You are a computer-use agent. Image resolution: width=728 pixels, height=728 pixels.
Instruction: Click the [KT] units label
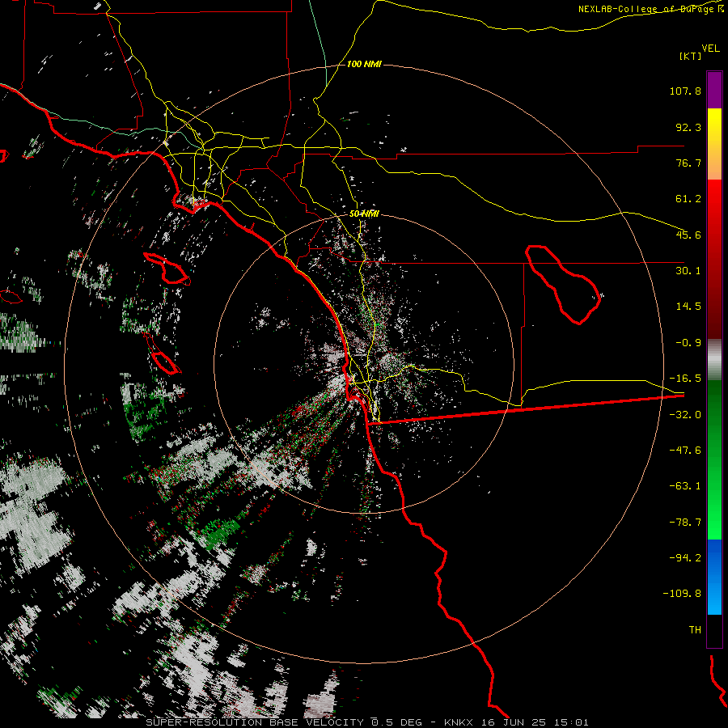(x=690, y=56)
